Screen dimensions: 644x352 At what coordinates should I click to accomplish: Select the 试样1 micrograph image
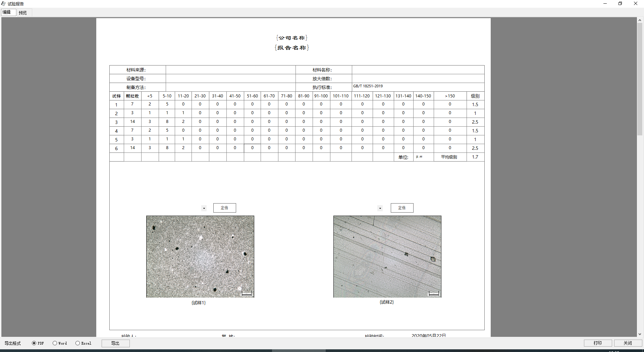(200, 257)
